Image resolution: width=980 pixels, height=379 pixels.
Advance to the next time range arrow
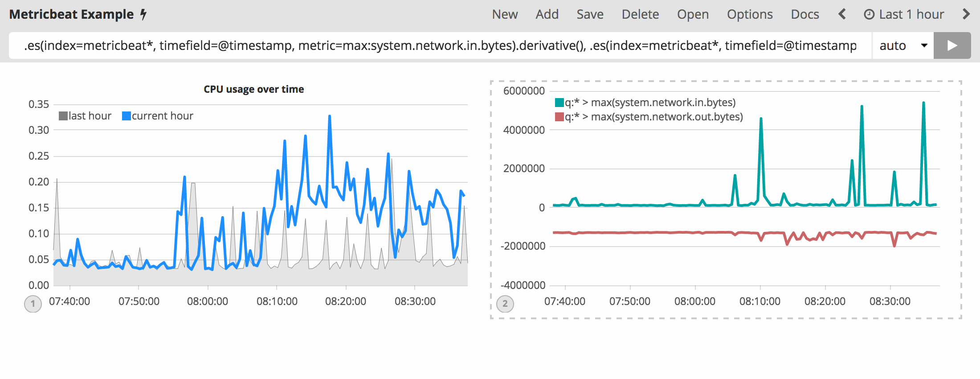pyautogui.click(x=966, y=14)
